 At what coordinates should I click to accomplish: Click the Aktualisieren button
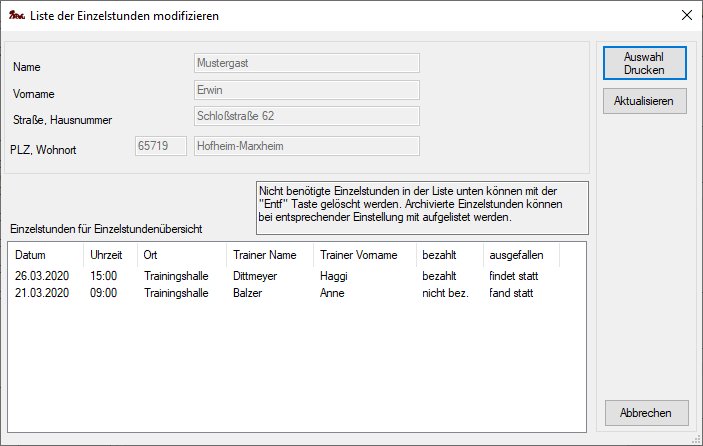coord(644,101)
